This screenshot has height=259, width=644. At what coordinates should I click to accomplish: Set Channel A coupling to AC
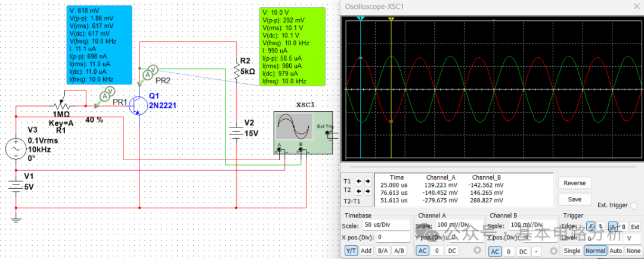[x=422, y=251]
